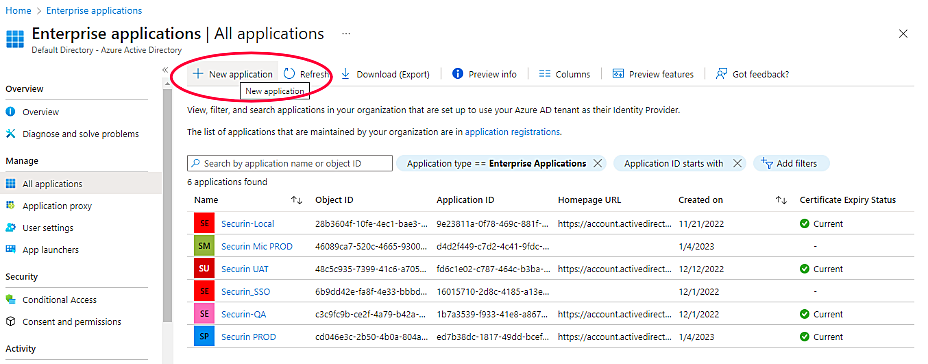928x364 pixels.
Task: Click Certificate Expiry Status column header
Action: (x=848, y=200)
